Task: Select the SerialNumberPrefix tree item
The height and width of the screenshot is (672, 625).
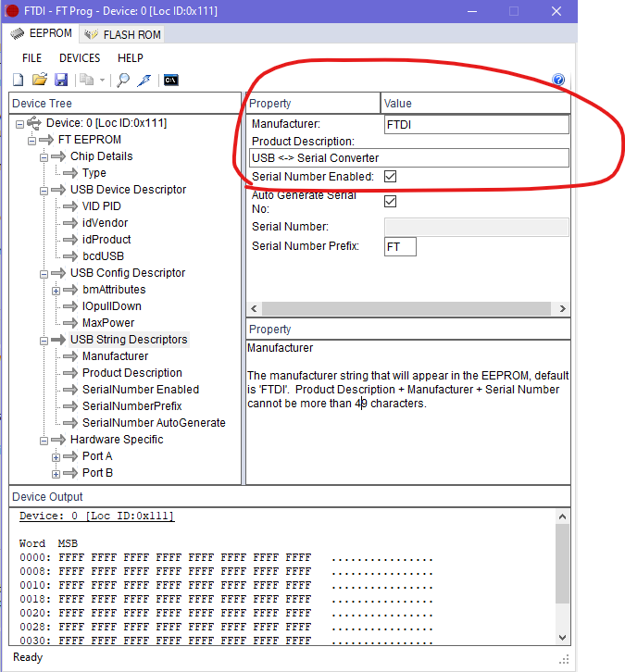Action: click(132, 406)
